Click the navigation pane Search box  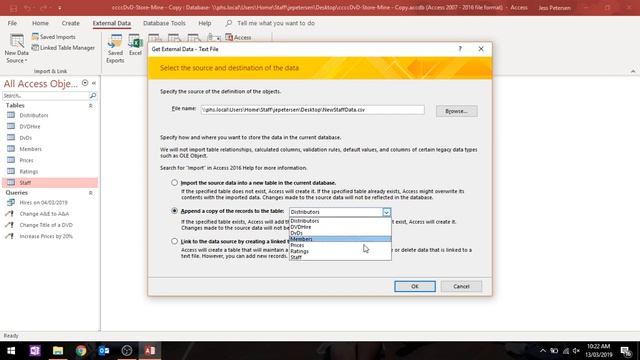45,96
